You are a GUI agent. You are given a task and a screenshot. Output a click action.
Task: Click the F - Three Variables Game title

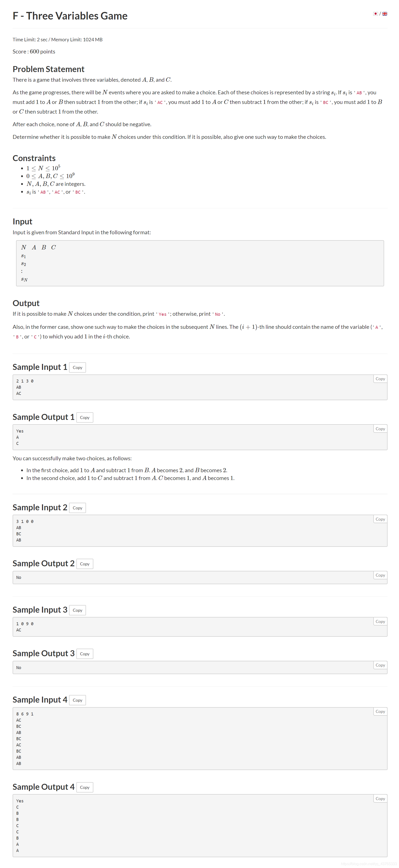click(70, 16)
